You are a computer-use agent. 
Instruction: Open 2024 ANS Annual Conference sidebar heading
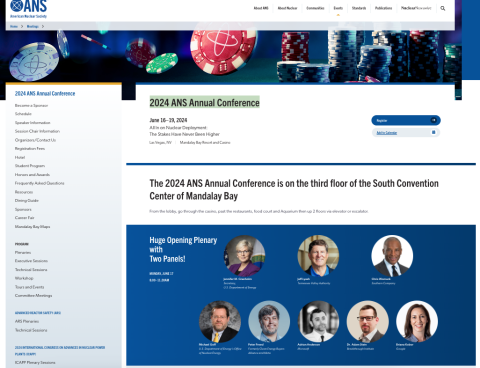tap(45, 94)
